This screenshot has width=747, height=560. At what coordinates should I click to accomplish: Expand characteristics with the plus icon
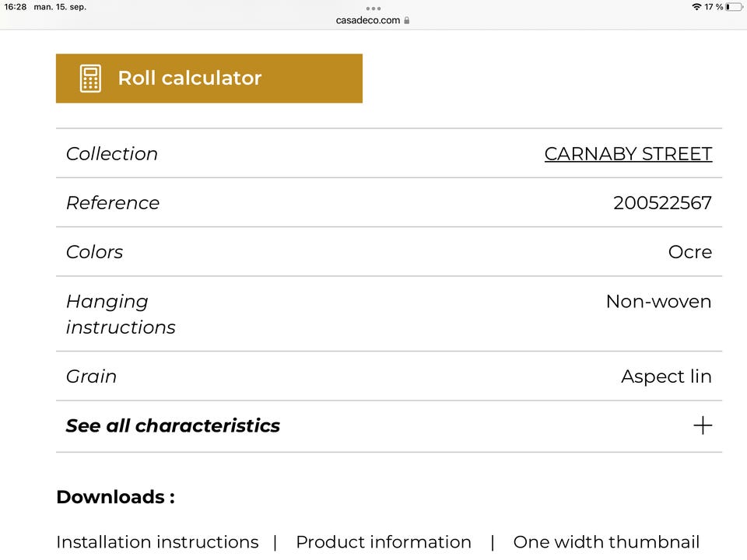click(x=703, y=425)
